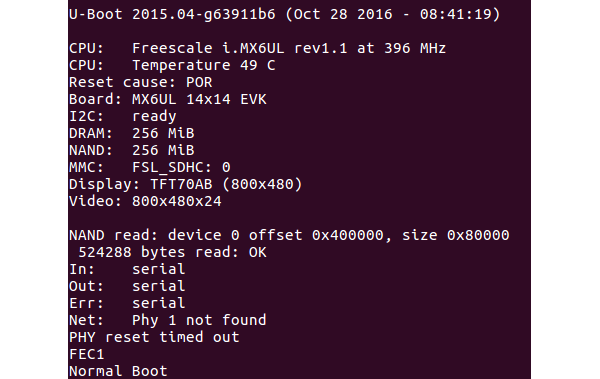600x379 pixels.
Task: Click the DRAM: 256 MiB line
Action: [x=132, y=133]
